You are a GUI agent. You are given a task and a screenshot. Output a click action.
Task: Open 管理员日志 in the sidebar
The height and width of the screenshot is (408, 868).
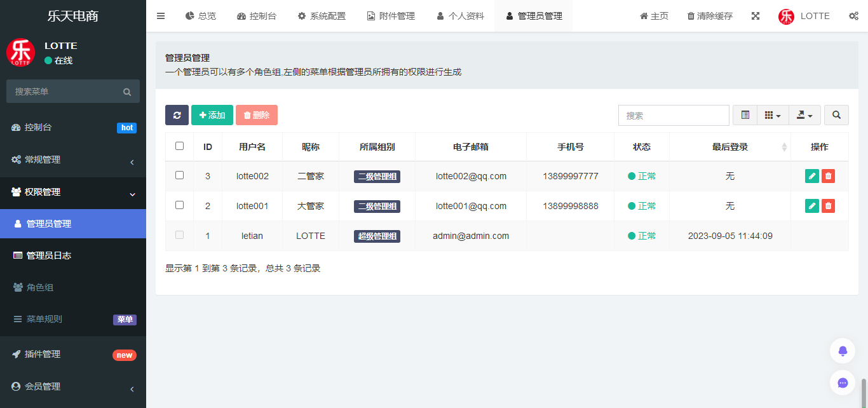click(73, 255)
